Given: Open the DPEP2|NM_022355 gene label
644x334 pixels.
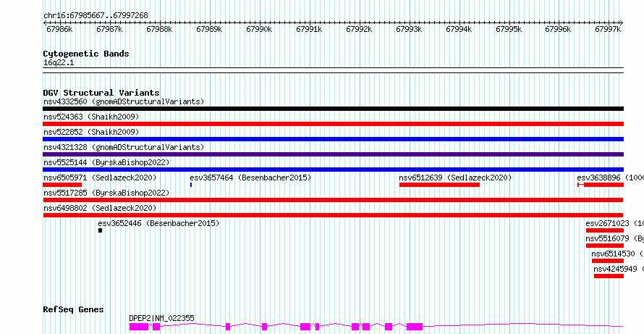Looking at the screenshot, I should [162, 318].
